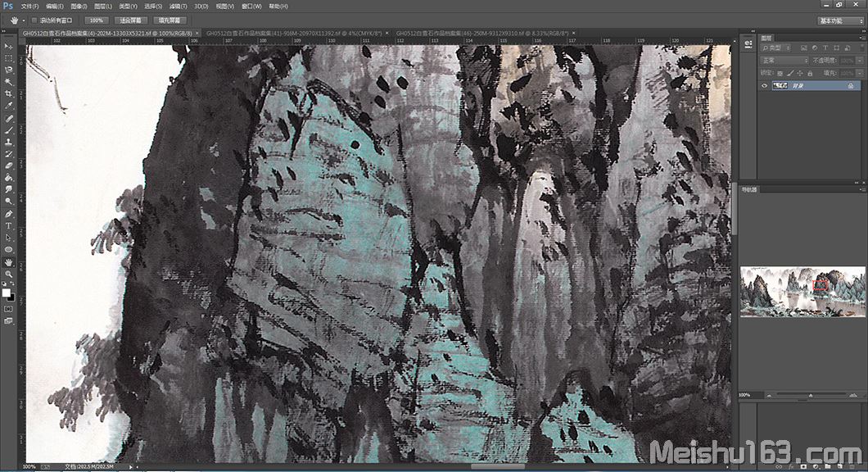Screen dimensions: 868x472
Task: Select the Eraser tool
Action: (8, 166)
